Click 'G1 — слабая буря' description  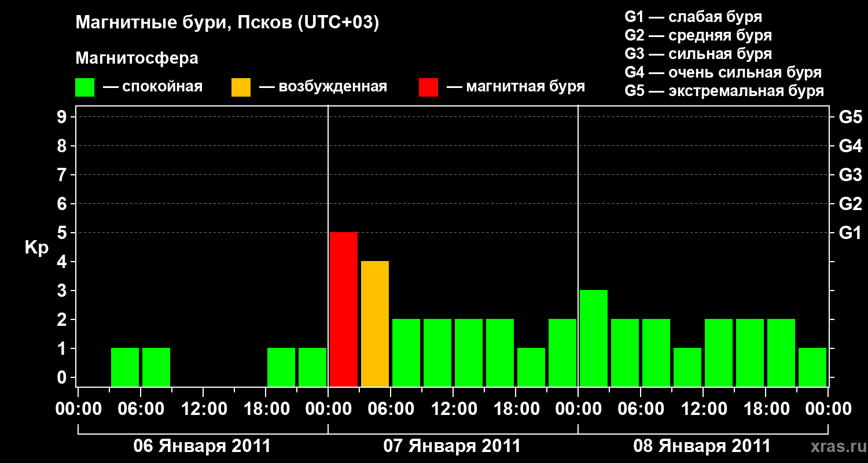693,17
